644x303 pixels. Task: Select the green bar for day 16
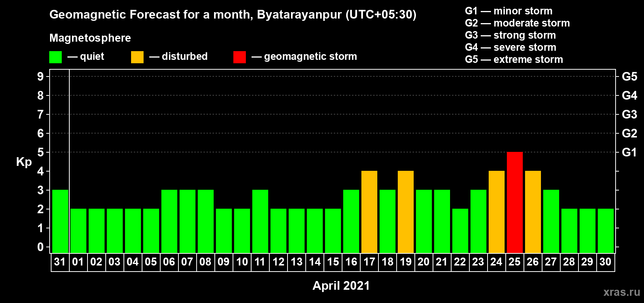tap(351, 222)
